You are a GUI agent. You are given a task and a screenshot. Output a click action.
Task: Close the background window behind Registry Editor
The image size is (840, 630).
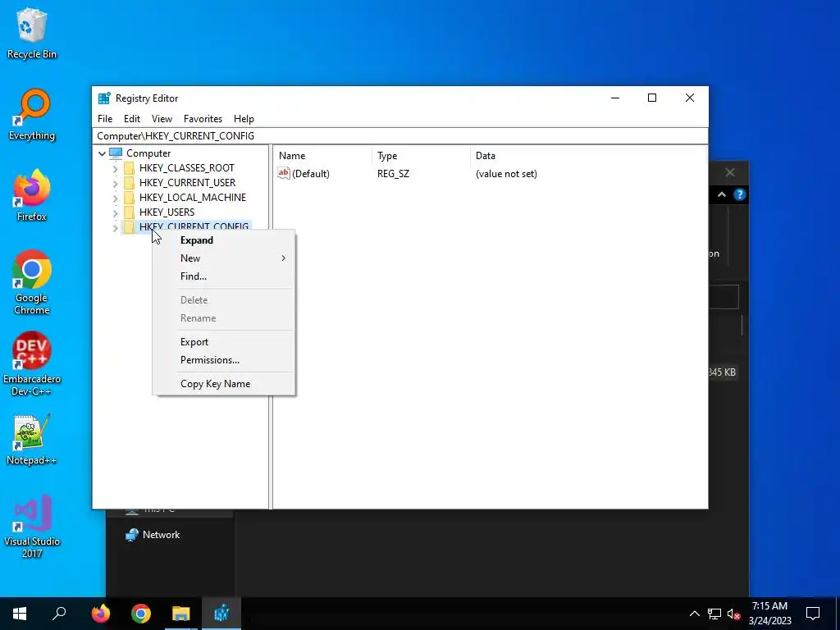pos(729,172)
